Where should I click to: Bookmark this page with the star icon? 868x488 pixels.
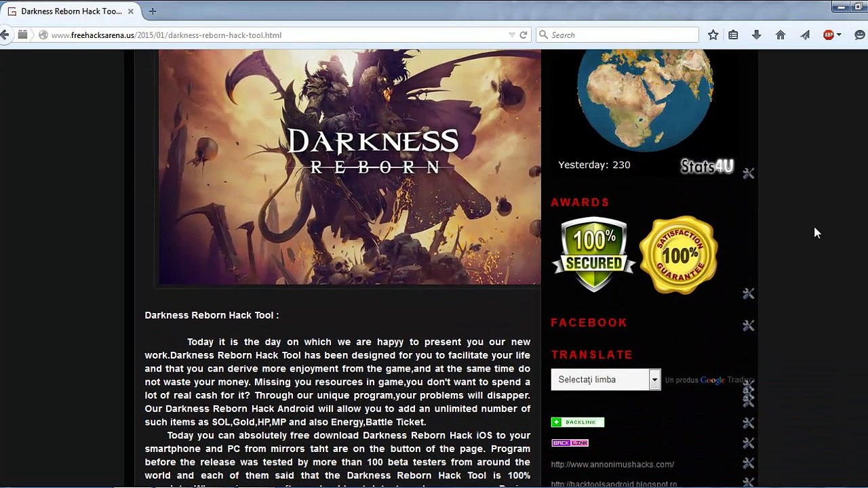click(713, 35)
